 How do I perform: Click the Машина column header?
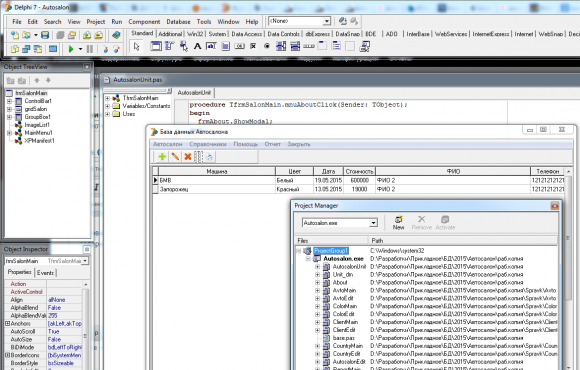217,171
